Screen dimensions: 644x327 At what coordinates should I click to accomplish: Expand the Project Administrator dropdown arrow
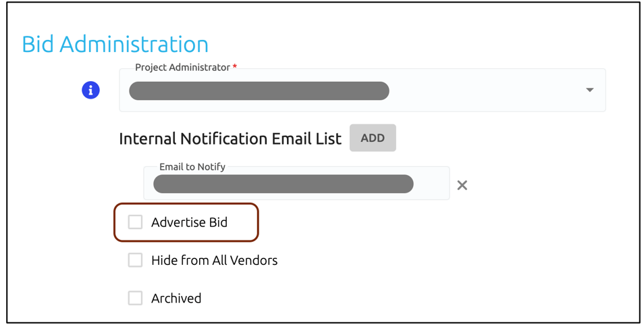589,90
